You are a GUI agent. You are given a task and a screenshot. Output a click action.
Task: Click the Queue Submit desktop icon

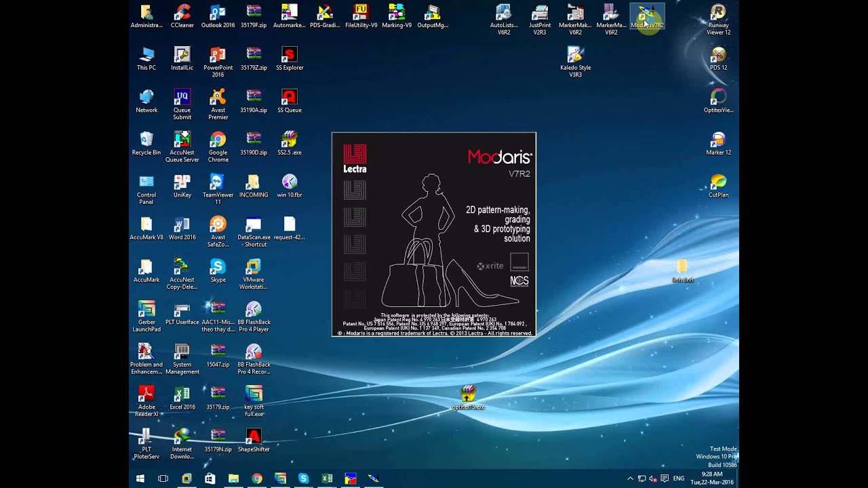pos(182,104)
